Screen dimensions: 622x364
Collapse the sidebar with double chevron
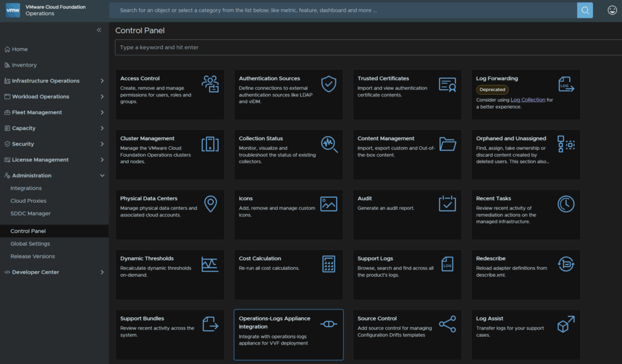[99, 30]
